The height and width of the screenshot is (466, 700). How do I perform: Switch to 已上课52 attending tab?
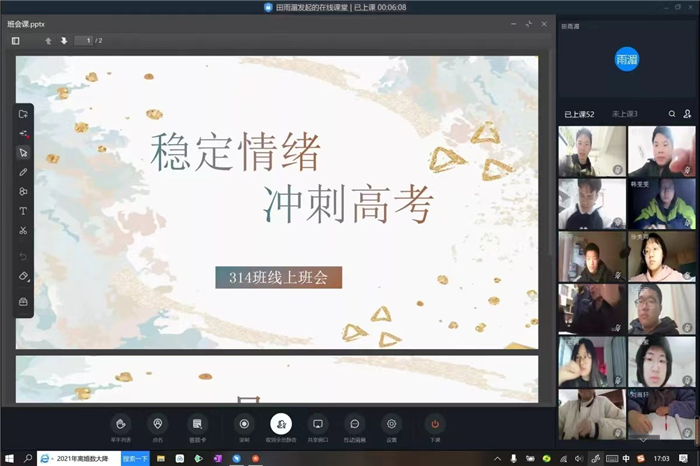pyautogui.click(x=579, y=114)
